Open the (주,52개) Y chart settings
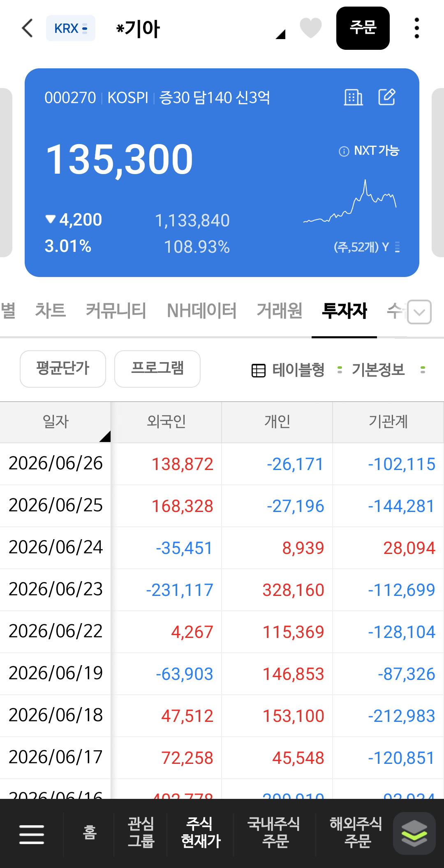Image resolution: width=444 pixels, height=868 pixels. [367, 247]
